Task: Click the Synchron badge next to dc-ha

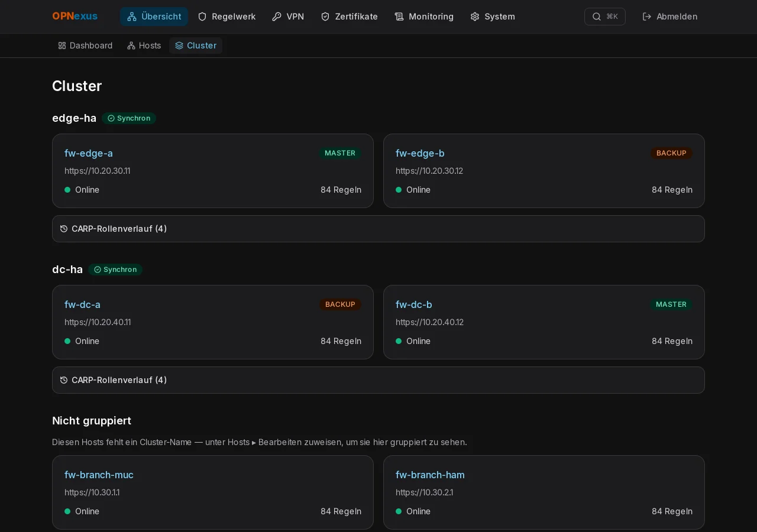Action: (x=115, y=270)
